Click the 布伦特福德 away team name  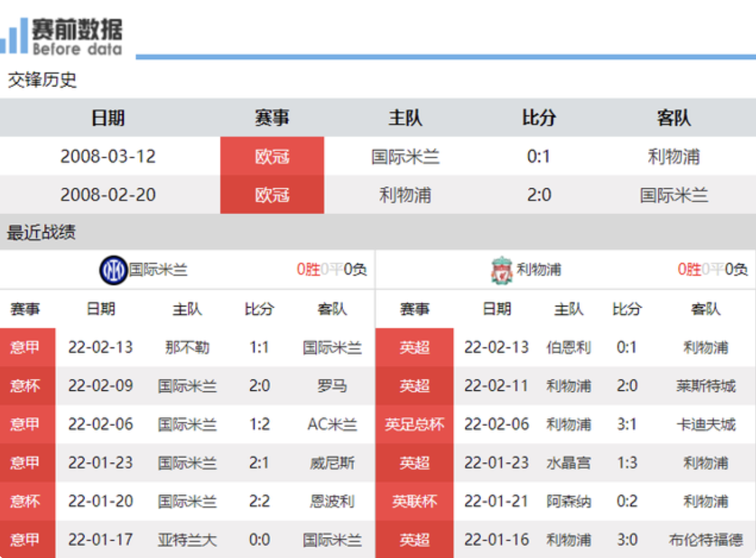(705, 540)
